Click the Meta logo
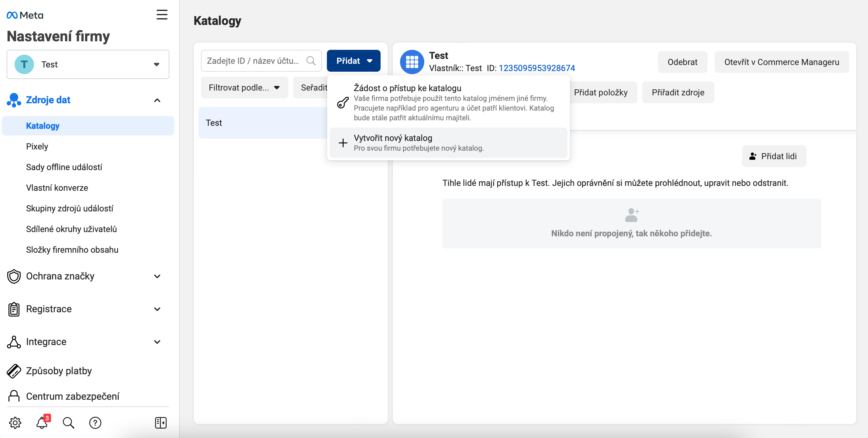This screenshot has width=868, height=438. (x=25, y=15)
